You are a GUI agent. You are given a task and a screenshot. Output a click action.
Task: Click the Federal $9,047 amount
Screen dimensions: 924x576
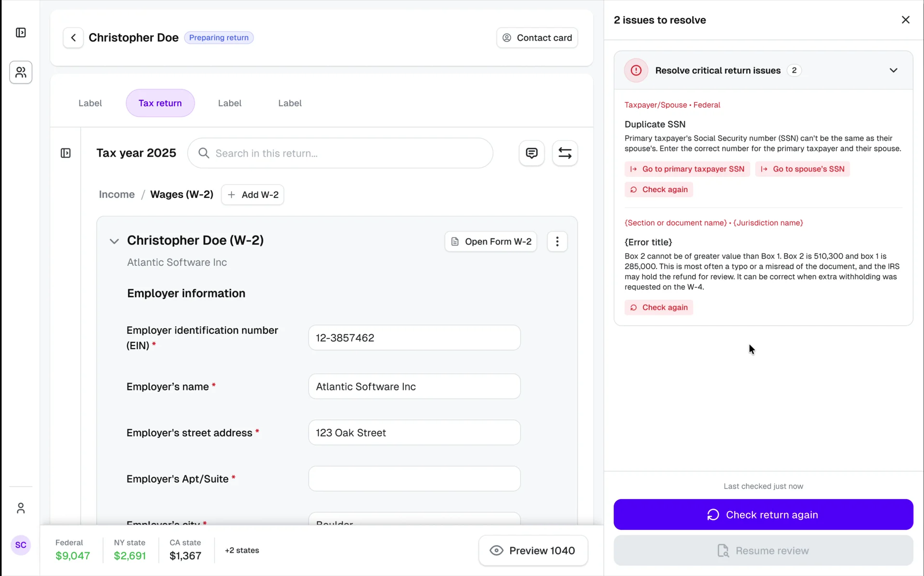click(x=73, y=556)
